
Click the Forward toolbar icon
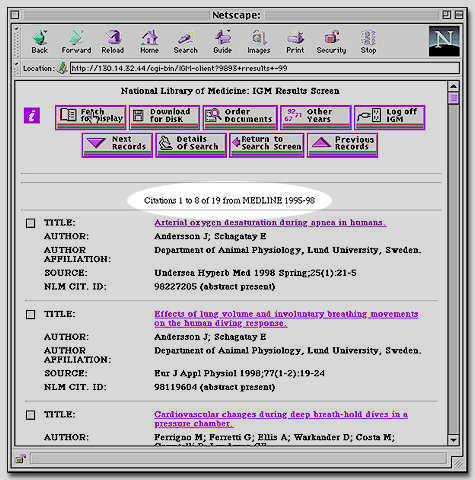point(76,42)
